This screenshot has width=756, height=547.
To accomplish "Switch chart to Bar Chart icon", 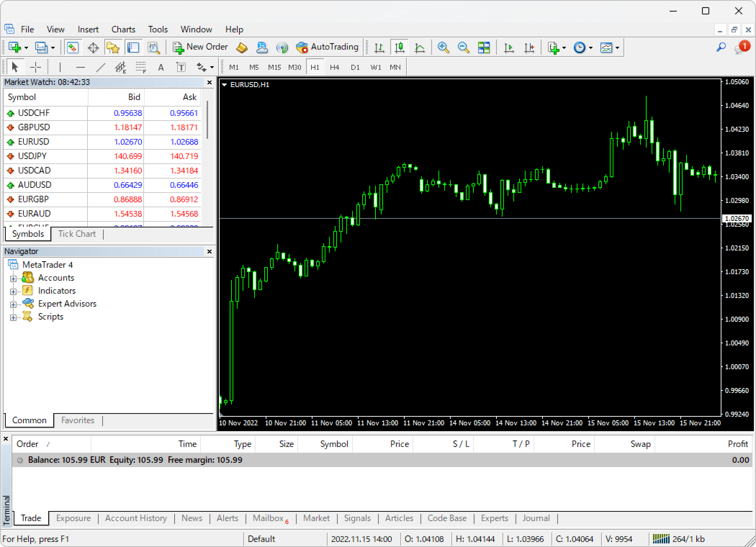I will [379, 48].
